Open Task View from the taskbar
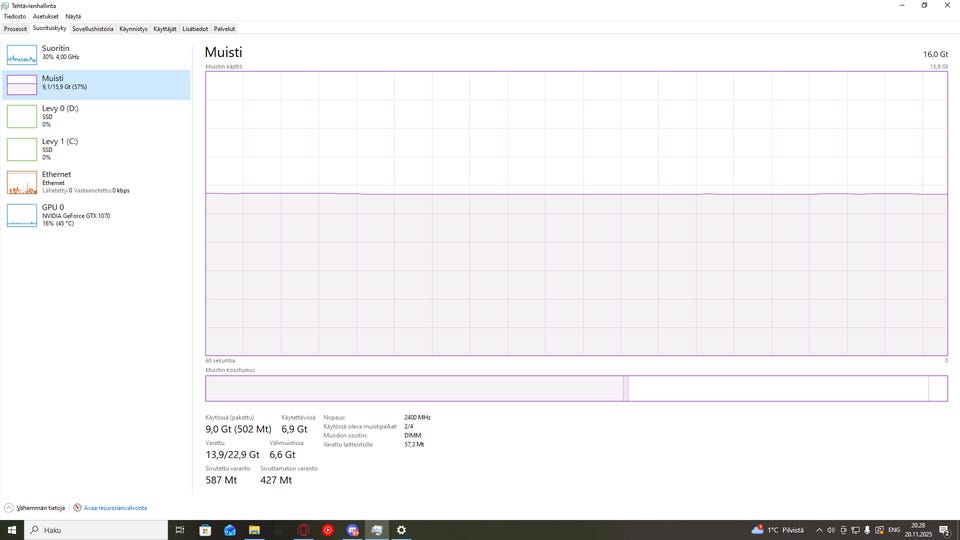 coord(180,530)
